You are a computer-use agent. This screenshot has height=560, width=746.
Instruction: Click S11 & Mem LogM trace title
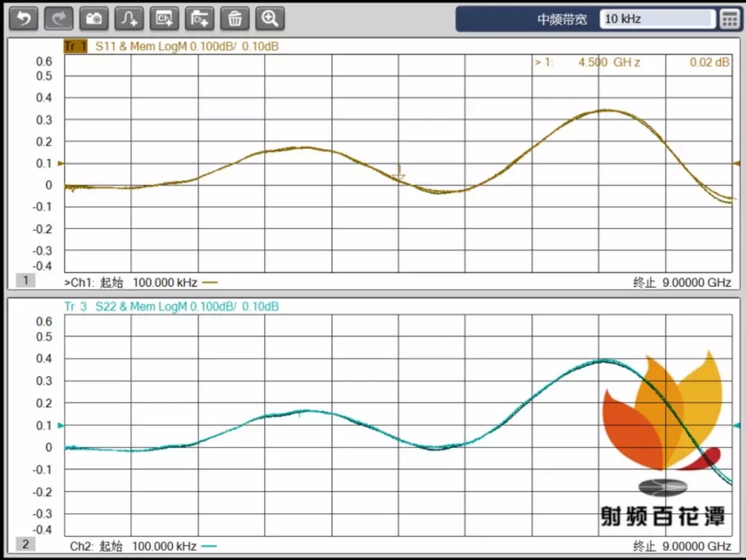(x=187, y=46)
